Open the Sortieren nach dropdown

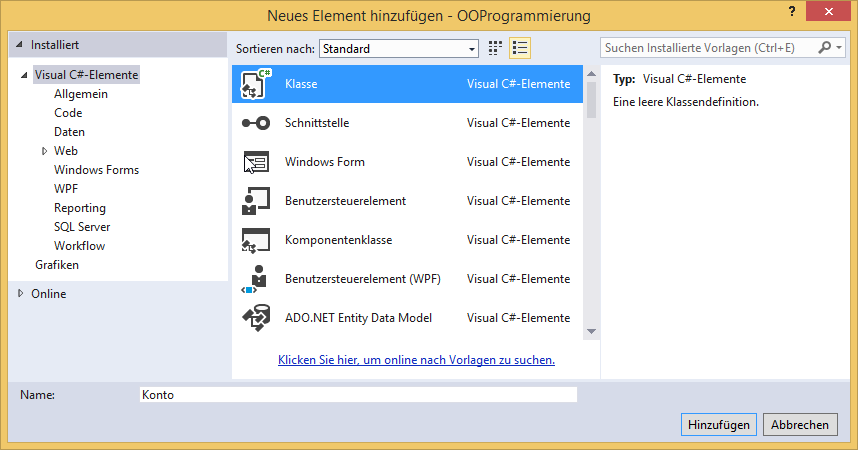(399, 48)
